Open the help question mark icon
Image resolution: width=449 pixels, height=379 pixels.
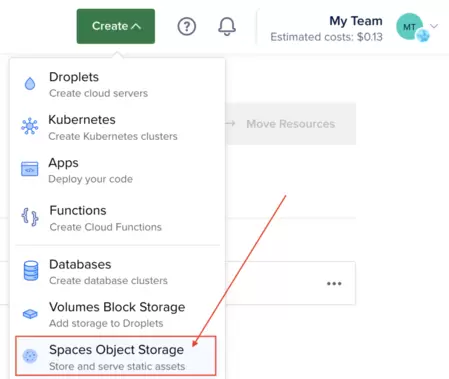click(187, 26)
